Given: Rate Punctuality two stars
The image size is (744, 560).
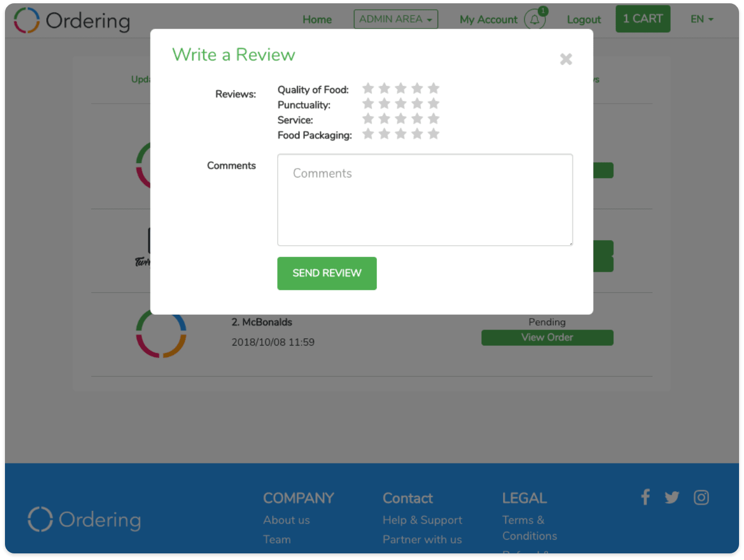Looking at the screenshot, I should coord(385,104).
